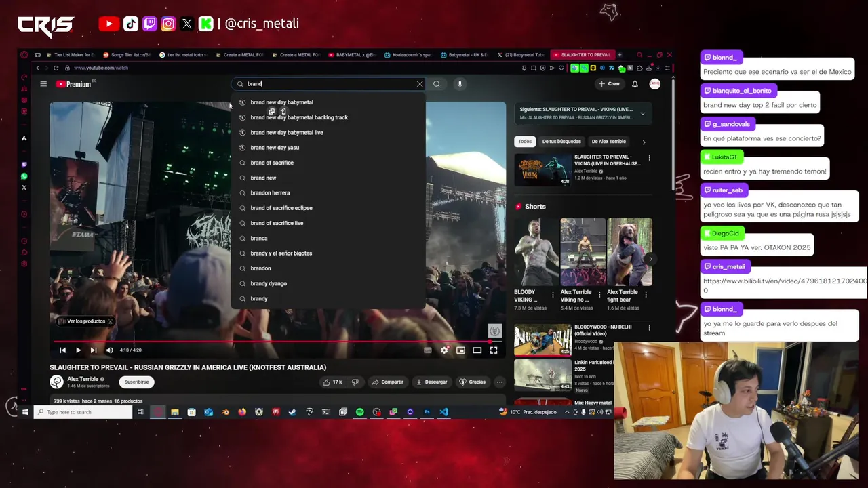Image resolution: width=868 pixels, height=488 pixels.
Task: Open Spotify from Windows taskbar
Action: click(359, 412)
